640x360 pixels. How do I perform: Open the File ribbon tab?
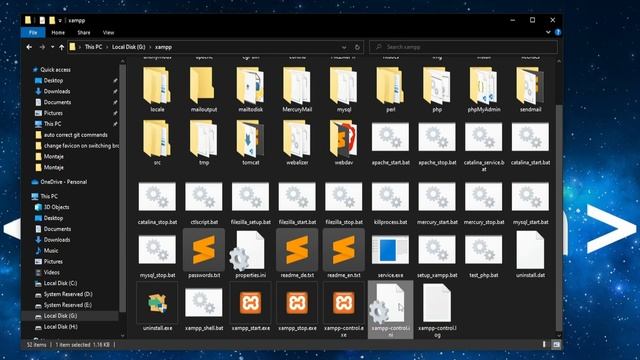(33, 33)
